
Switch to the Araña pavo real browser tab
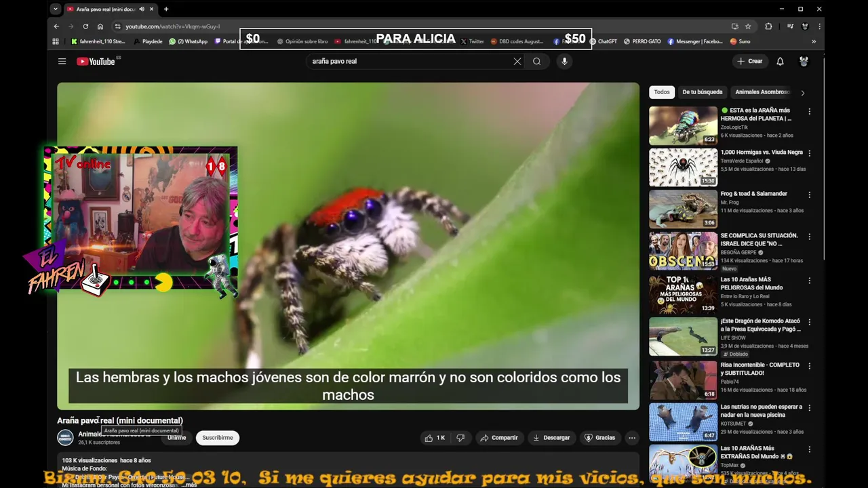[x=105, y=9]
